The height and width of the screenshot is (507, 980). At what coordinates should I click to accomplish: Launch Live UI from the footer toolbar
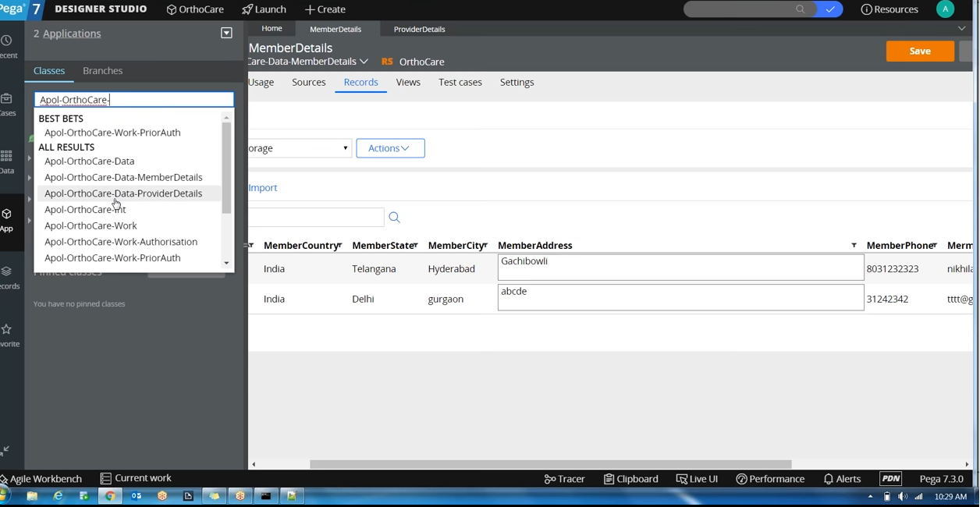coord(697,478)
